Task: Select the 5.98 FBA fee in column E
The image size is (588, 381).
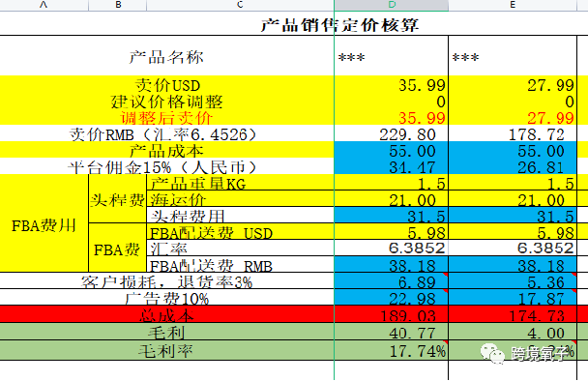Action: pos(513,231)
